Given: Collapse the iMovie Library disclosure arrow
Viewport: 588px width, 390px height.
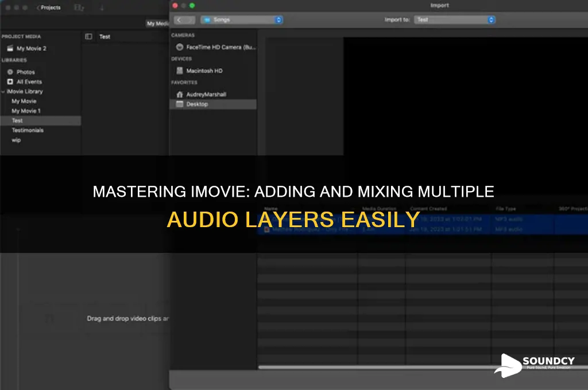Looking at the screenshot, I should coord(3,91).
